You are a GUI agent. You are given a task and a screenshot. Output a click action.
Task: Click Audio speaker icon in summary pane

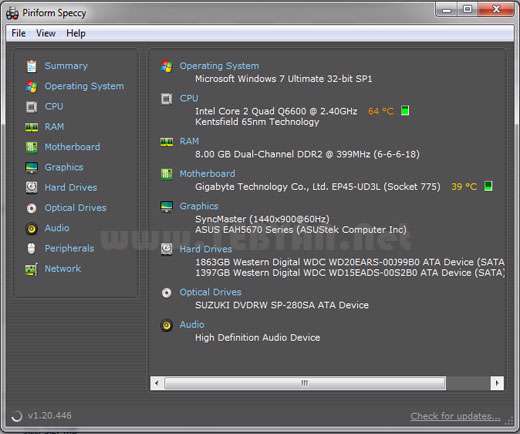(167, 325)
